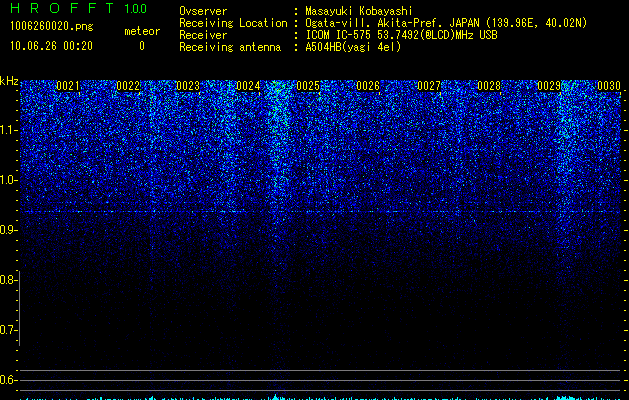Click the meteor count value 0

point(142,46)
